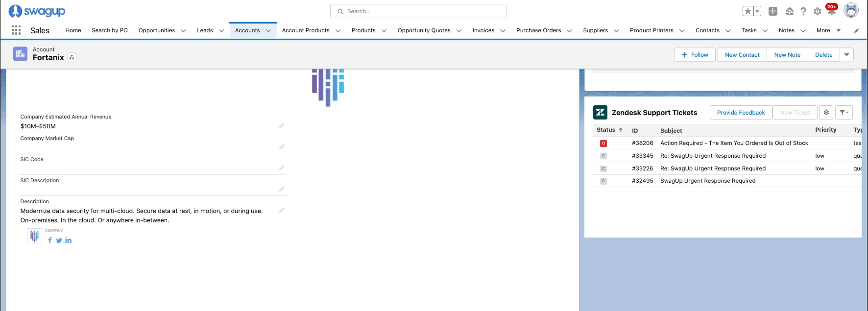868x311 pixels.
Task: Expand Suppliers tab dropdown chevron
Action: coord(616,31)
